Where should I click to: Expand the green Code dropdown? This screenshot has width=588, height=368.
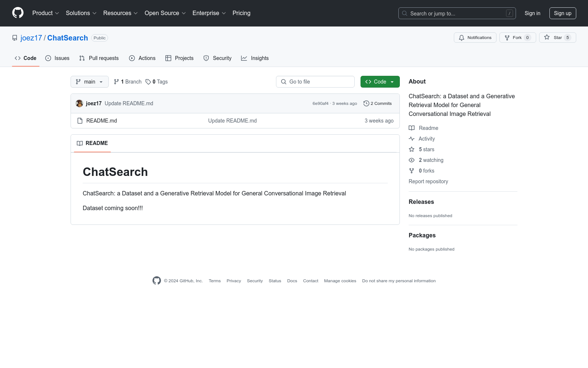pyautogui.click(x=380, y=82)
